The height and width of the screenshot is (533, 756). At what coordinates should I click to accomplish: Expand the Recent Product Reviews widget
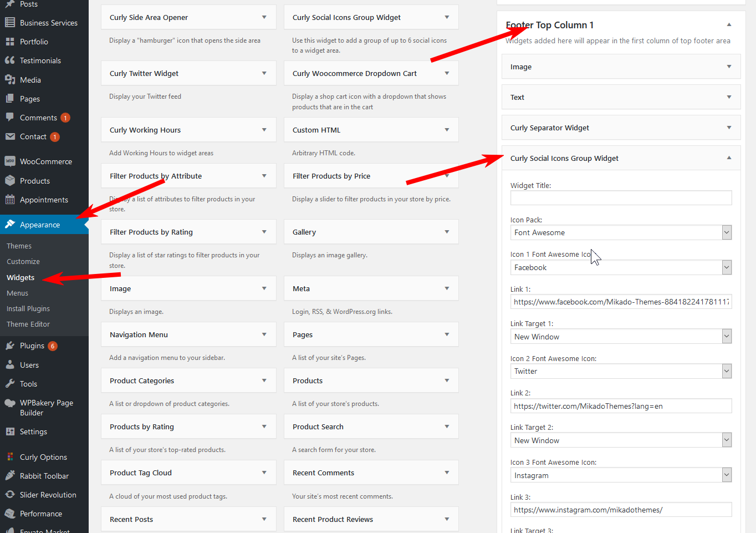point(447,519)
